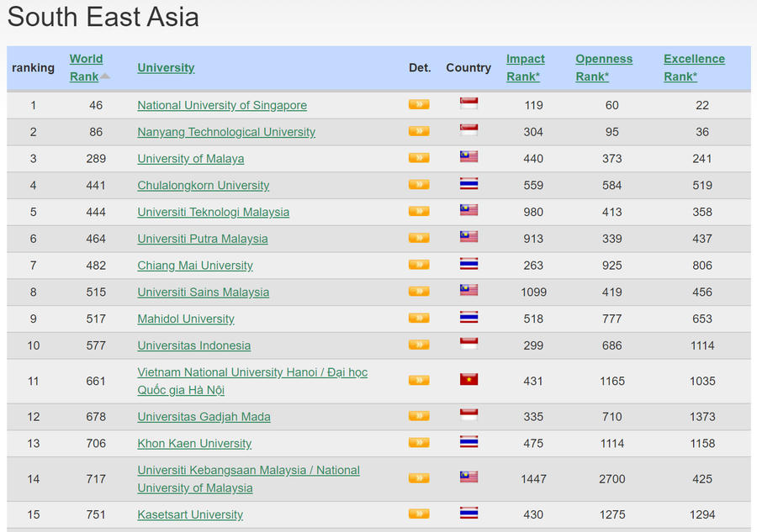Open details for Mahidol University
757x532 pixels.
(418, 318)
